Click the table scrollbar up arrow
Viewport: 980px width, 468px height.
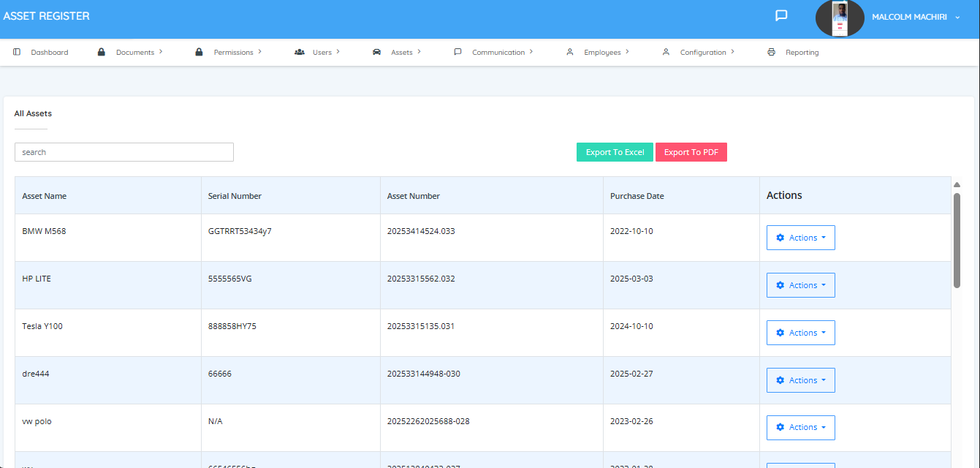957,185
